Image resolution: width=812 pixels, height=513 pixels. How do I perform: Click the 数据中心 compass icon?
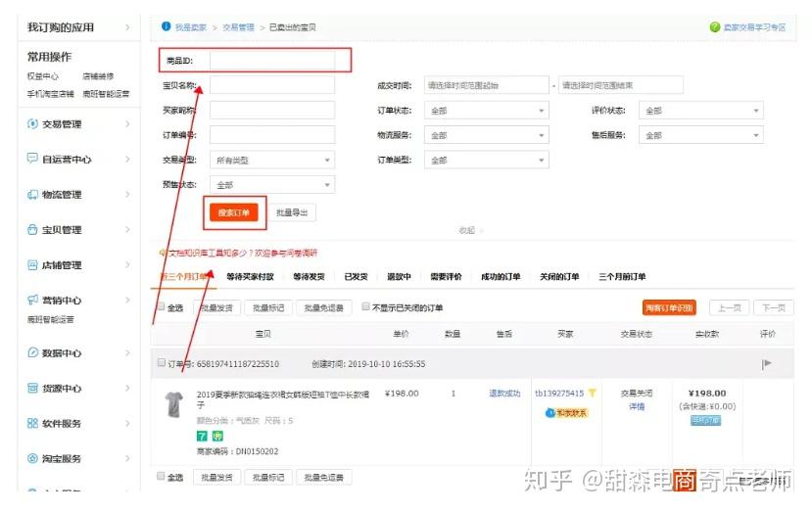(32, 352)
